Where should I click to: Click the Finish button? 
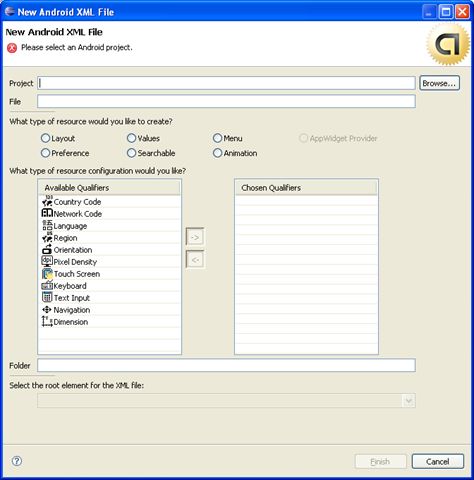(381, 462)
